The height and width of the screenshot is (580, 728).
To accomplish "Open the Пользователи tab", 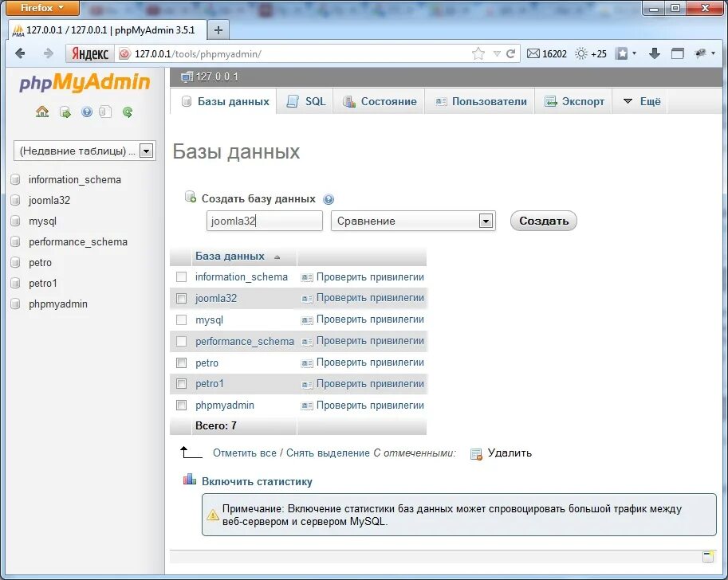I will 481,101.
